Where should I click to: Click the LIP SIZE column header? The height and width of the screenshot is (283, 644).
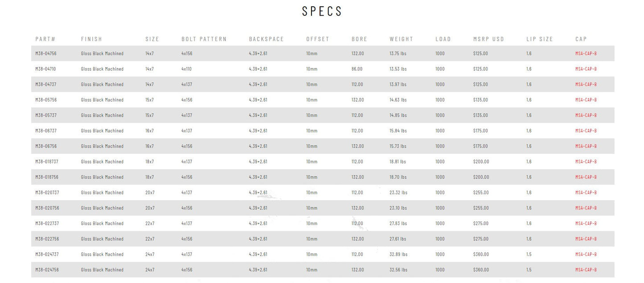(x=539, y=39)
